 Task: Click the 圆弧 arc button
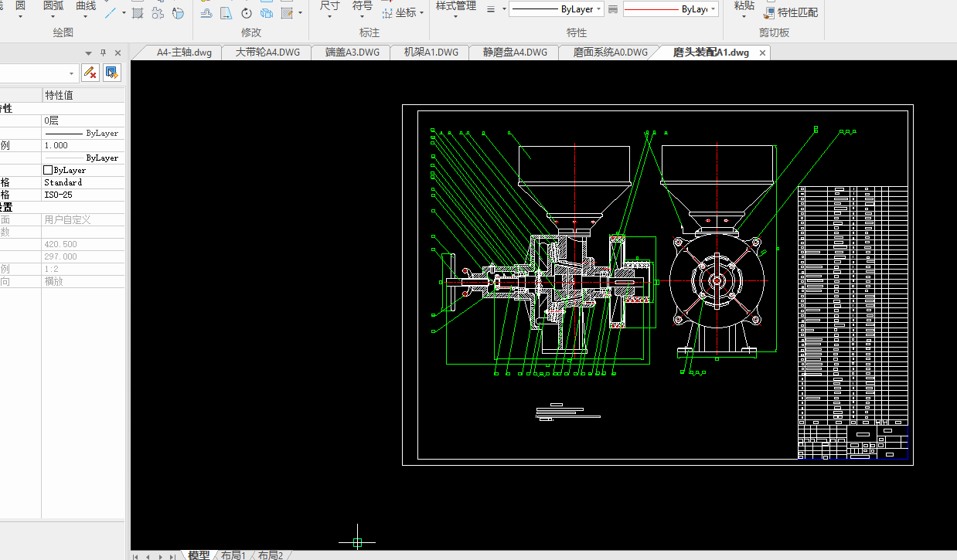tap(53, 6)
